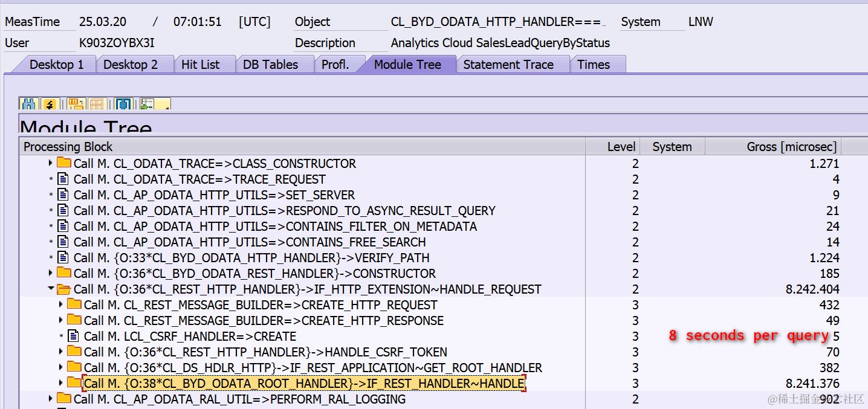This screenshot has height=409, width=868.
Task: Click folder icon of GET_ROOT_HANDLER row
Action: click(x=74, y=367)
